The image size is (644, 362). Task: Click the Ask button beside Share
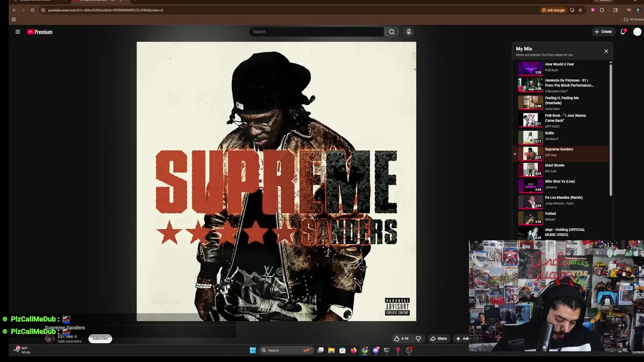462,339
